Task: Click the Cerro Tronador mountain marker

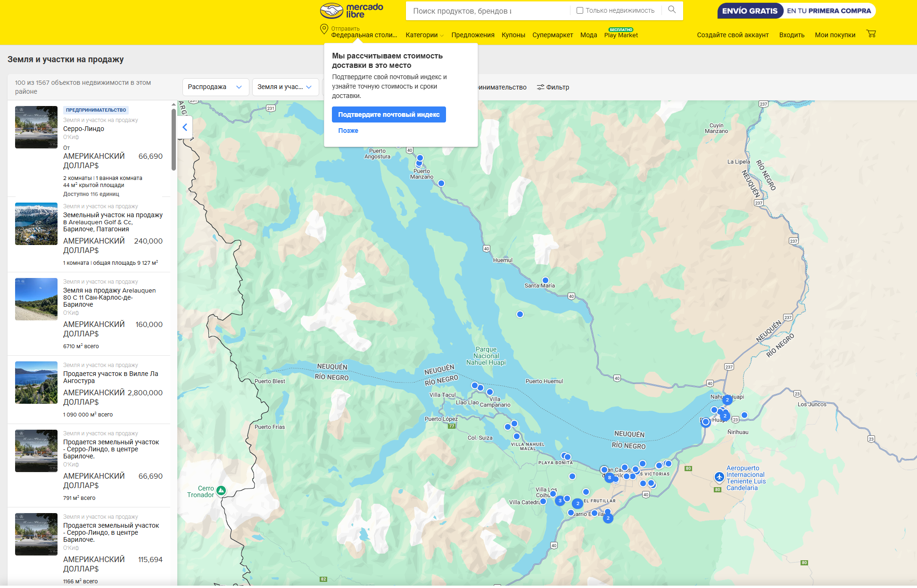Action: pyautogui.click(x=221, y=491)
